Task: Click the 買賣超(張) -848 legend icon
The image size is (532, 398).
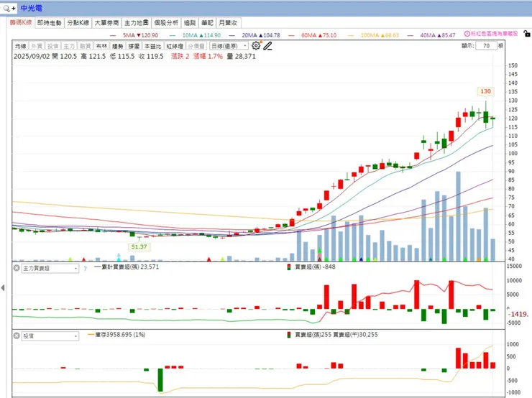Action: pyautogui.click(x=289, y=267)
